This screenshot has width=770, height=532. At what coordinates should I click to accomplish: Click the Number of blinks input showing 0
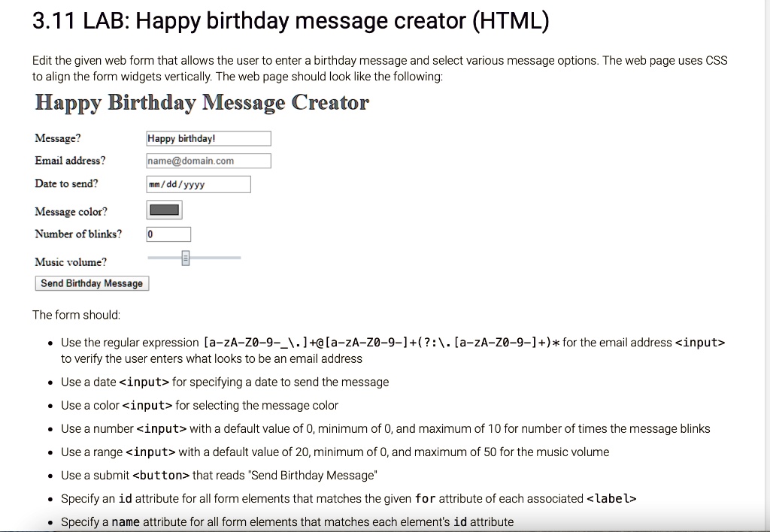click(168, 234)
